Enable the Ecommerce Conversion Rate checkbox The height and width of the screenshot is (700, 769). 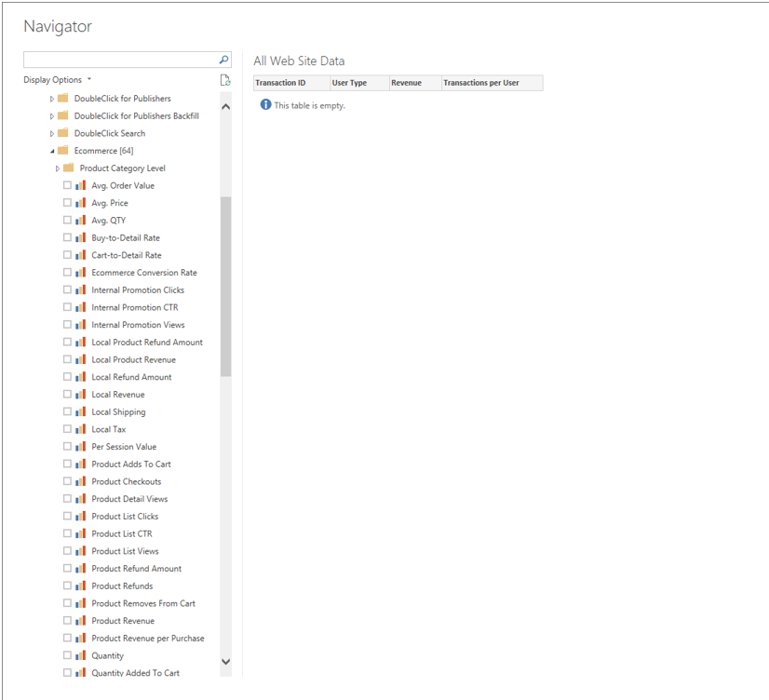pos(67,272)
